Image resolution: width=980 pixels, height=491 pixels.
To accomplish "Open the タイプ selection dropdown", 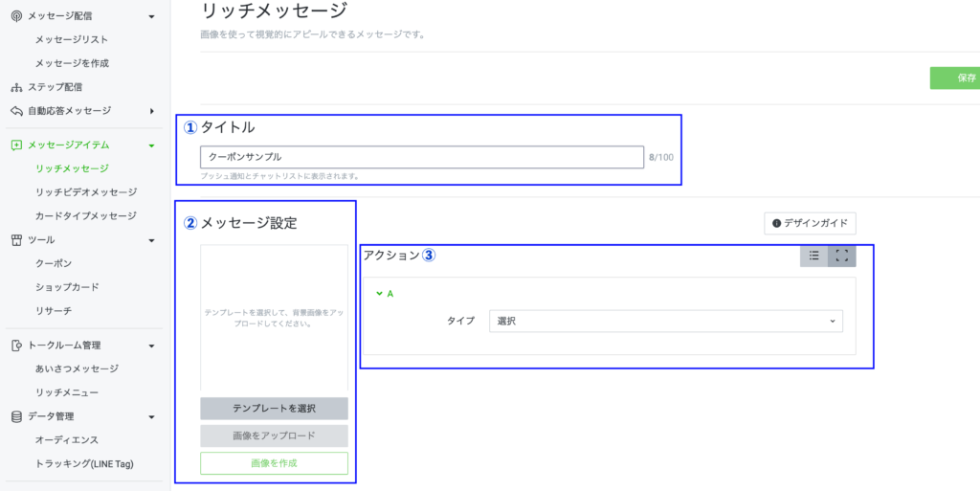I will point(665,321).
